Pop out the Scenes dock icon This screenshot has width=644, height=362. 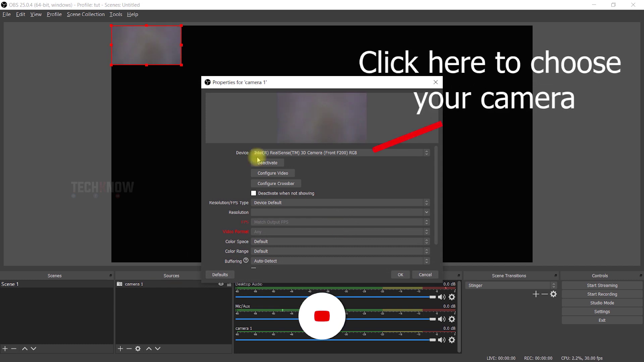pos(111,276)
